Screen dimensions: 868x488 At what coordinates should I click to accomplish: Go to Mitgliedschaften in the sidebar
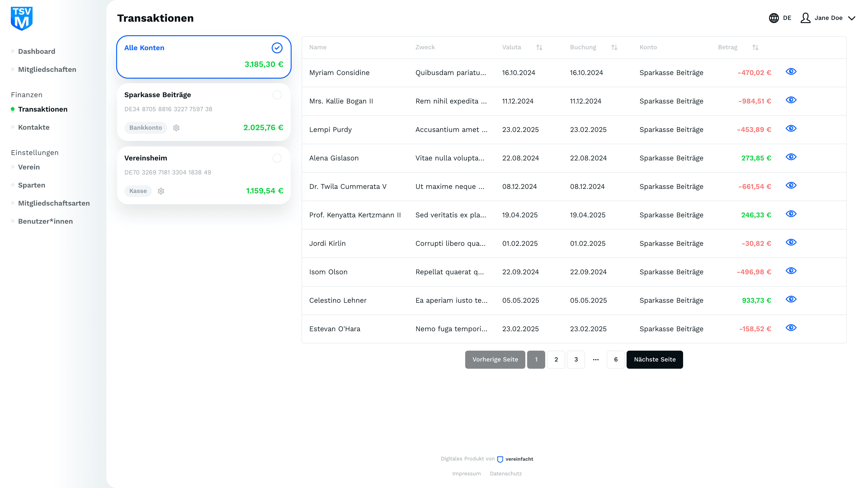[x=47, y=69]
